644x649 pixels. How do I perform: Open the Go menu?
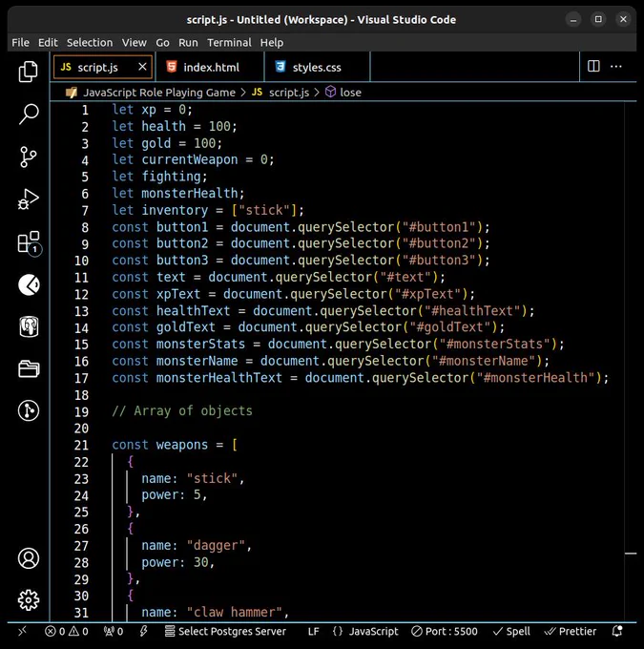[162, 42]
